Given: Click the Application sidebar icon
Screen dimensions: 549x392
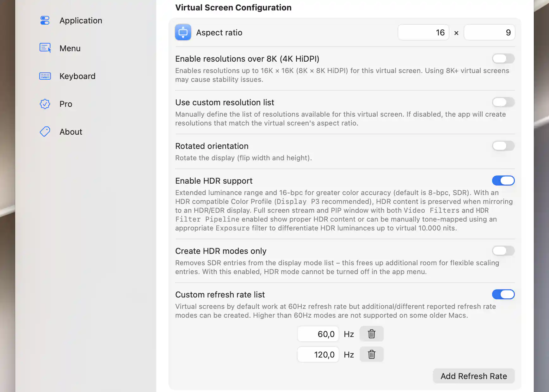Looking at the screenshot, I should click(x=45, y=21).
